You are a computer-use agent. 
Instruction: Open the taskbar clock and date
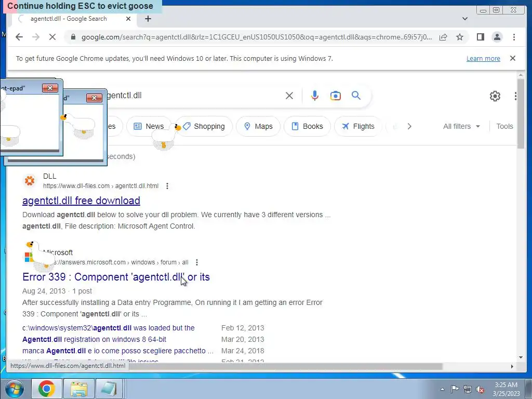coord(506,389)
